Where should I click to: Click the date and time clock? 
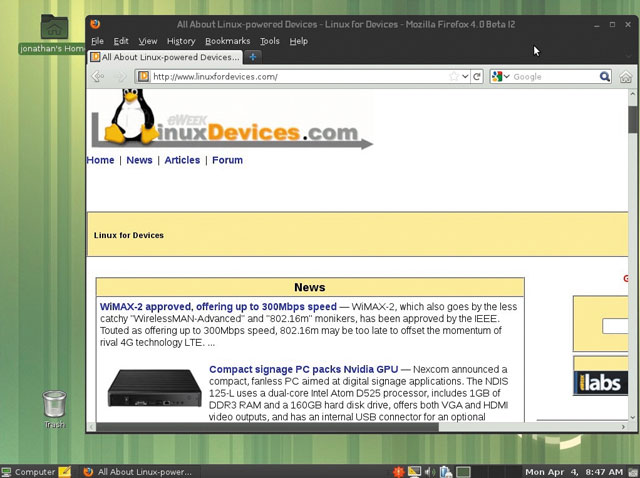coord(574,472)
